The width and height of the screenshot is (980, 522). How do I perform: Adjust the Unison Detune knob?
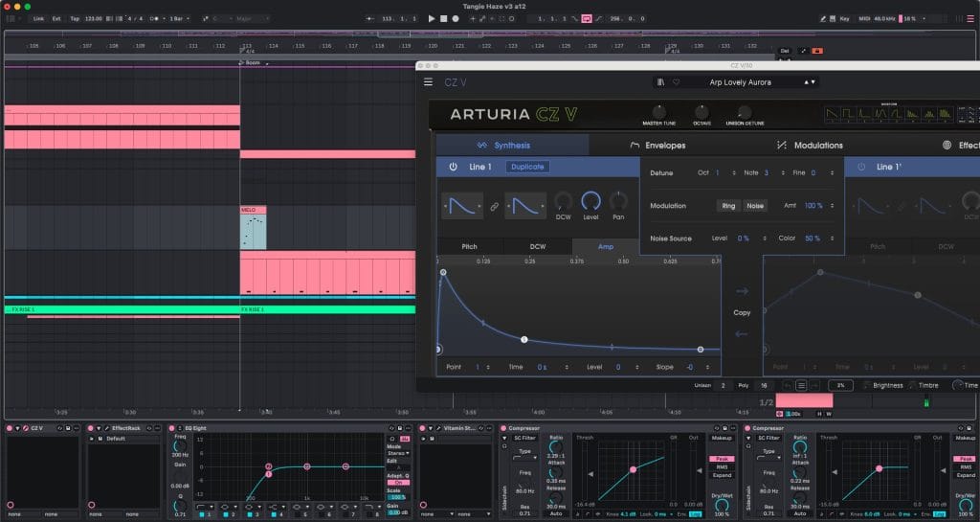tap(745, 112)
